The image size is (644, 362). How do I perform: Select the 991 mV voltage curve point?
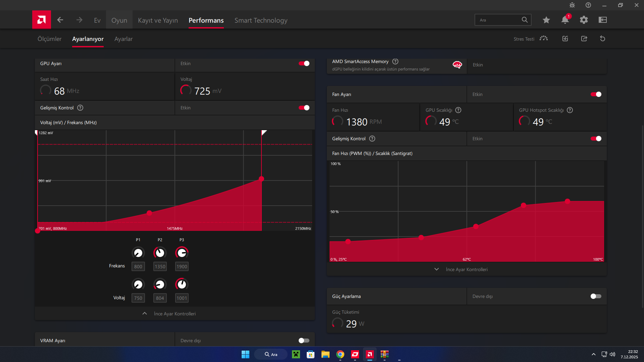tap(261, 179)
